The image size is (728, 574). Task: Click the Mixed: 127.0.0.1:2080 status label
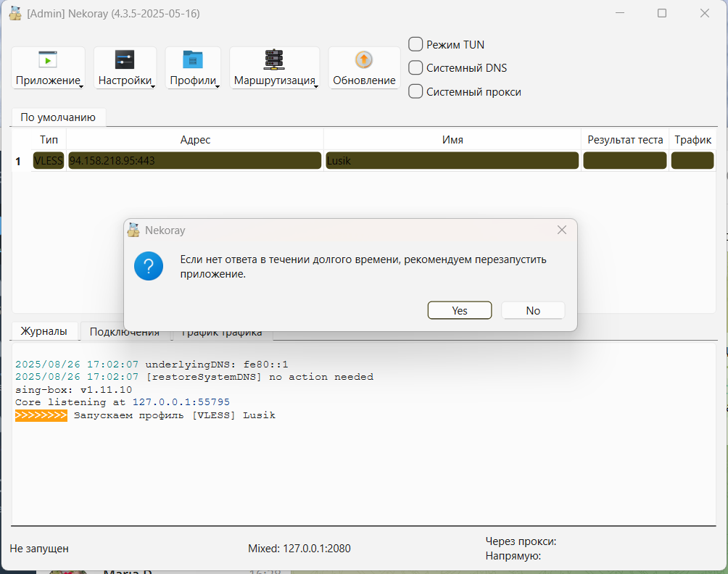click(299, 549)
